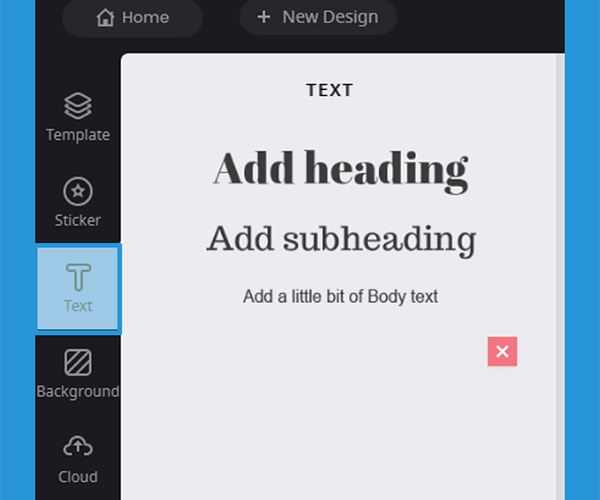Click the TEXT panel title
Viewport: 600px width, 500px height.
[329, 90]
